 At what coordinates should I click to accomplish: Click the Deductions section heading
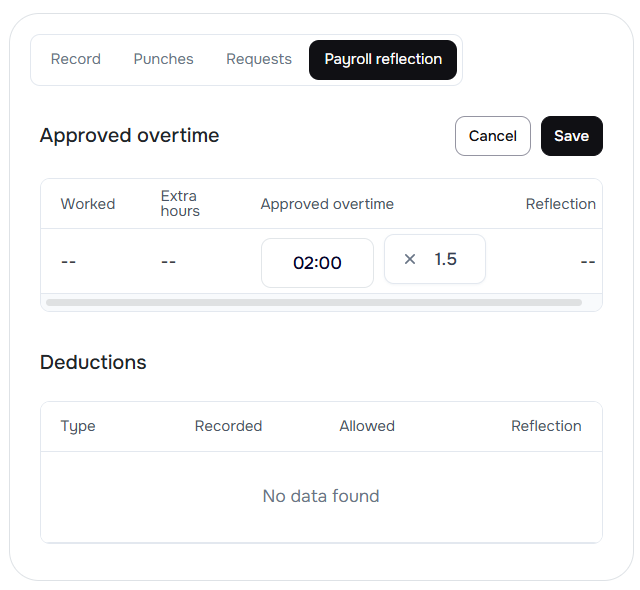pos(93,362)
